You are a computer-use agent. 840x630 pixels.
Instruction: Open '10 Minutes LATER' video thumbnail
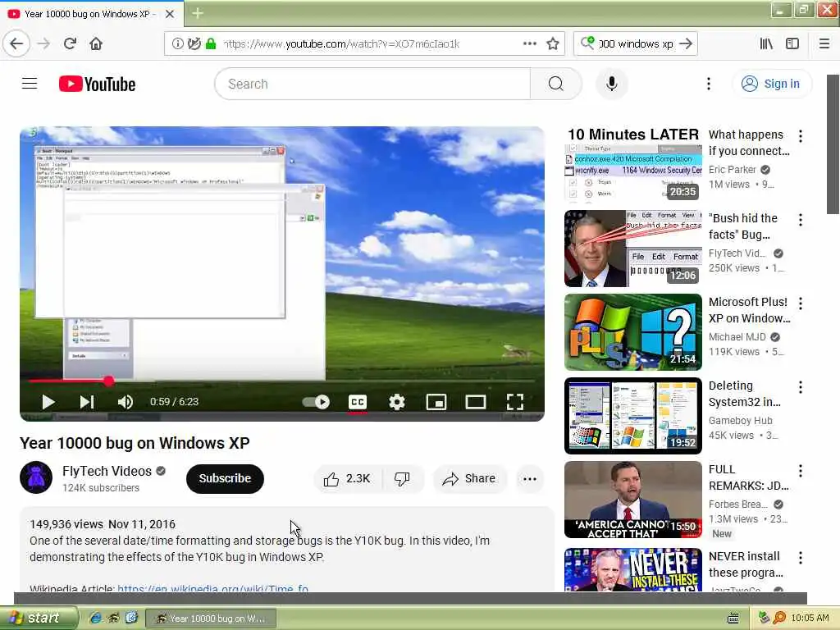click(x=633, y=165)
